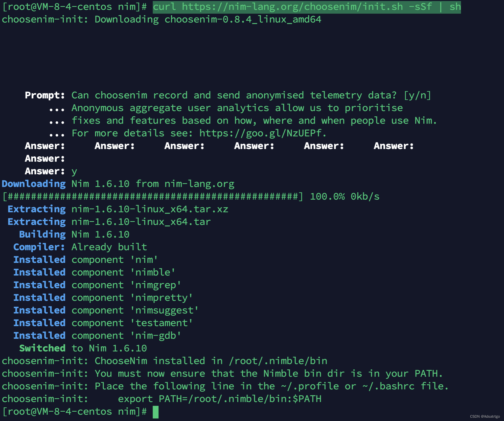504x421 pixels.
Task: Click the CSDN @Adsatrtgo watermark
Action: tap(485, 416)
